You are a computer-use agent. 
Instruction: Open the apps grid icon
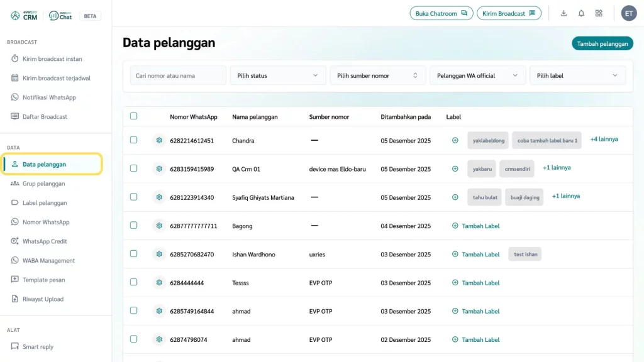[x=599, y=13]
